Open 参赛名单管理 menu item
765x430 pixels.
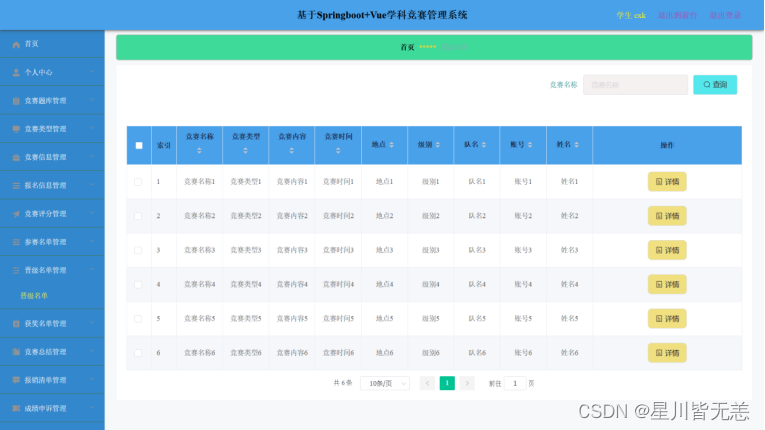coord(52,242)
